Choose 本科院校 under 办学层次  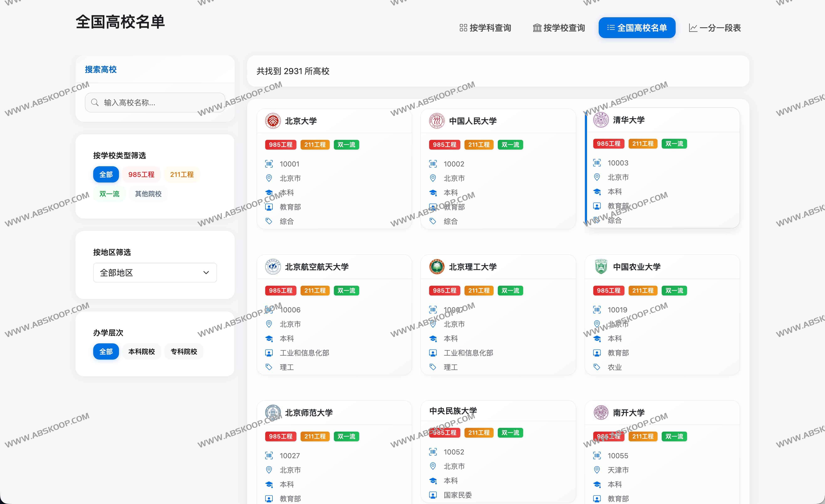141,352
